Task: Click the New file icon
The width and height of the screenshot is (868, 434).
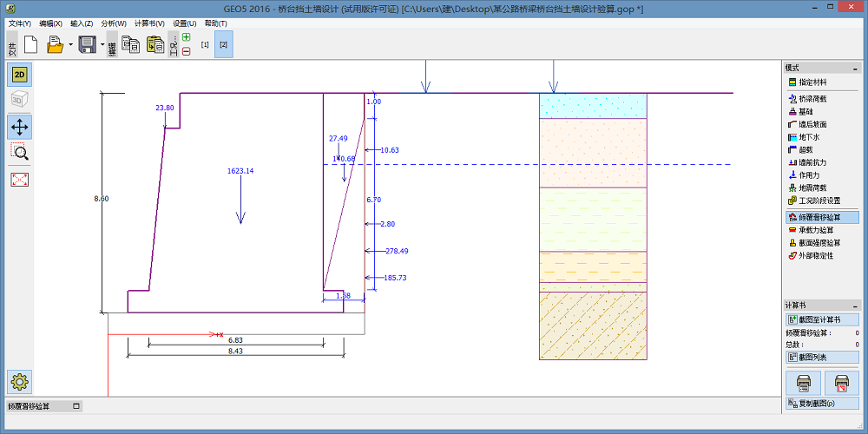Action: [30, 44]
